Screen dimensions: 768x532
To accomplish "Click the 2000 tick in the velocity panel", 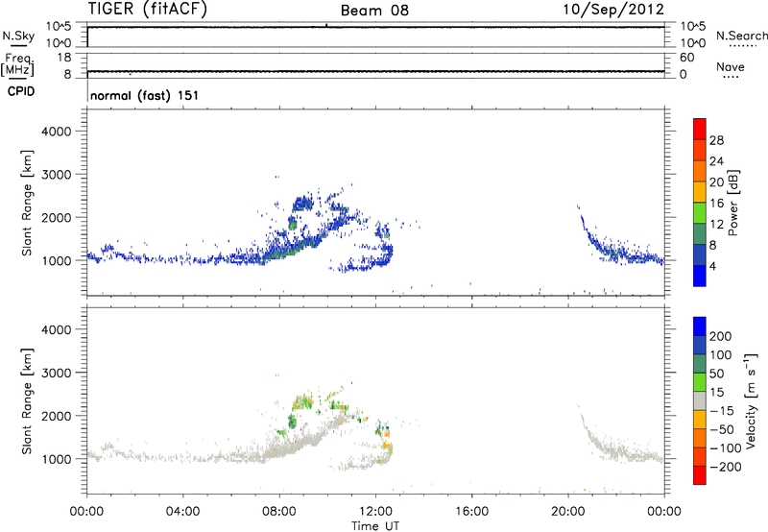I will pos(57,416).
